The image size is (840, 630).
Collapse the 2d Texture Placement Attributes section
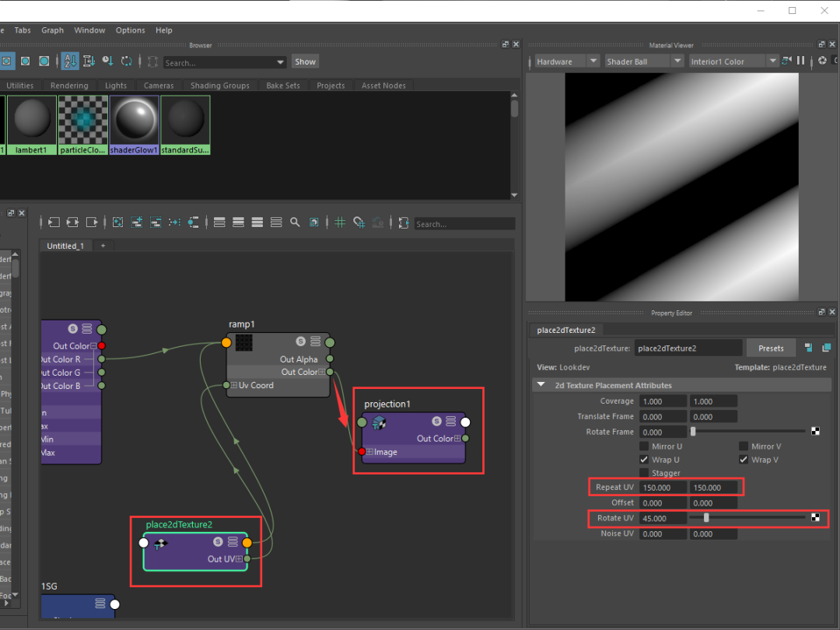coord(541,385)
